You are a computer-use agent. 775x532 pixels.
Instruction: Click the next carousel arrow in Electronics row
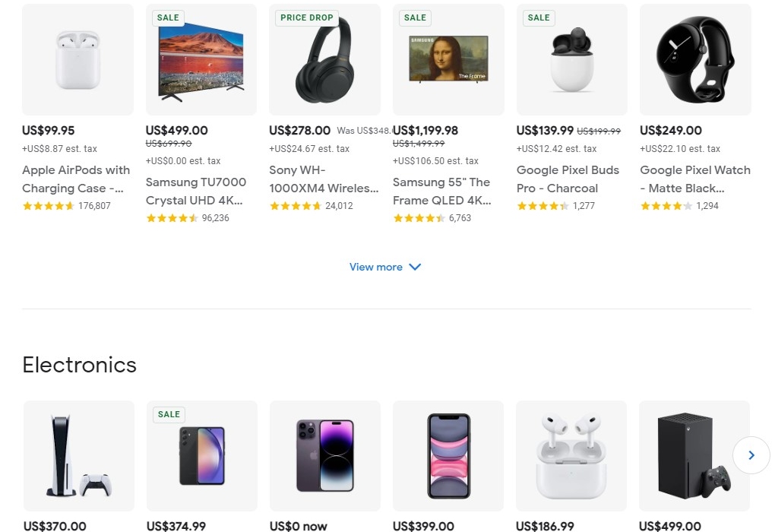pos(751,455)
